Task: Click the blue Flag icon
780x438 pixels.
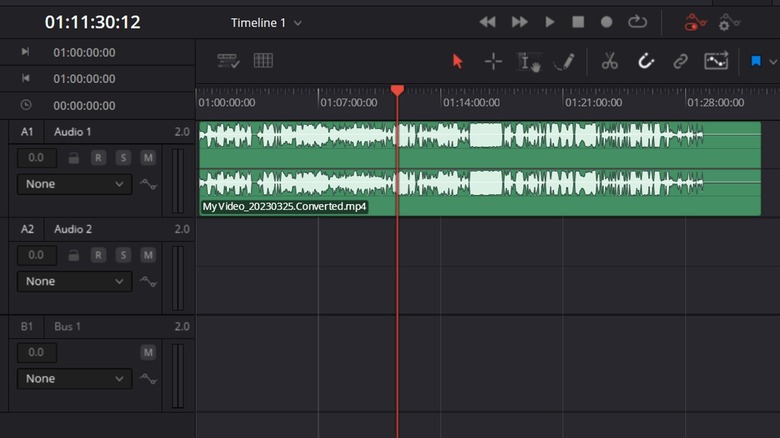Action: click(756, 61)
